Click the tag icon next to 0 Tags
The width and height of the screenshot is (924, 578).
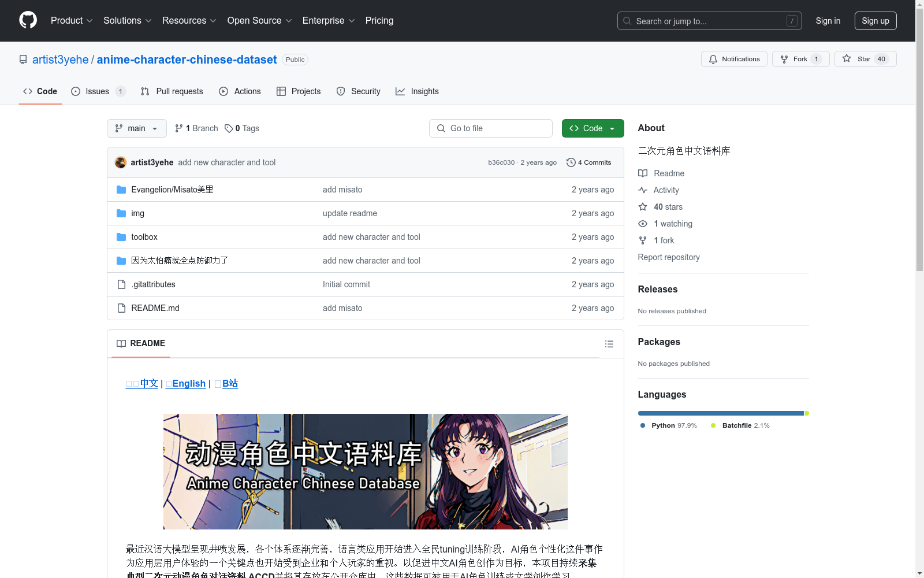(229, 128)
